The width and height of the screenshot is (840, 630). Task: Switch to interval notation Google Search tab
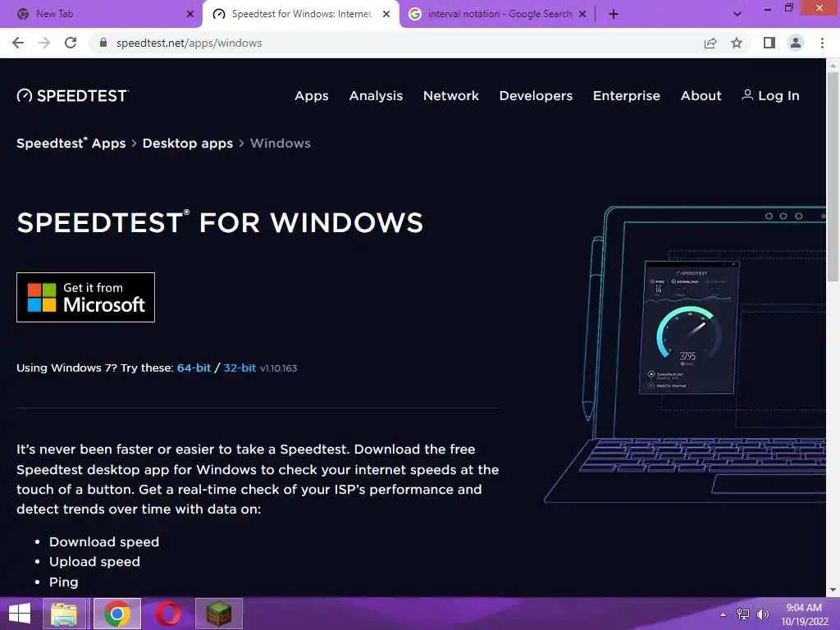tap(497, 14)
